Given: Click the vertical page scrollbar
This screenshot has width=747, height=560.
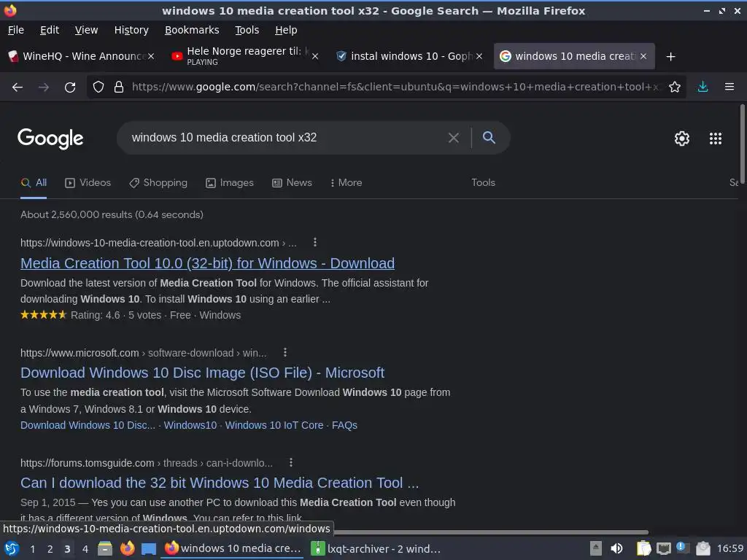Looking at the screenshot, I should [x=742, y=143].
